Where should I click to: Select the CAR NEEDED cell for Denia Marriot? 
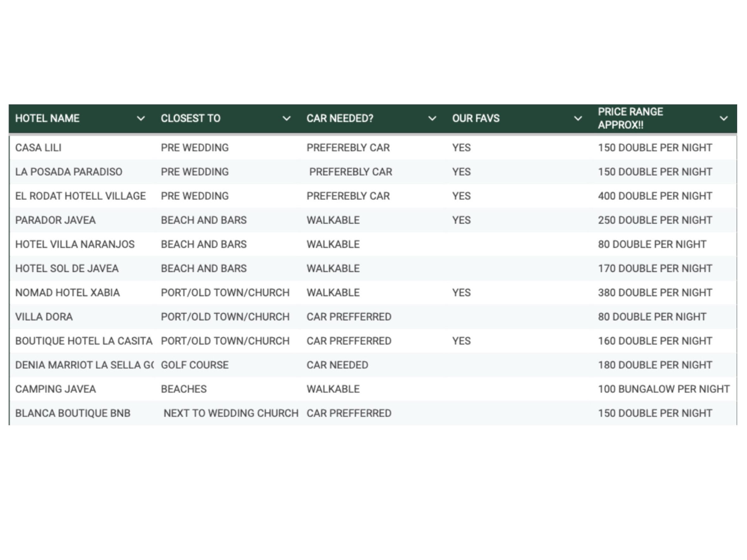coord(337,365)
